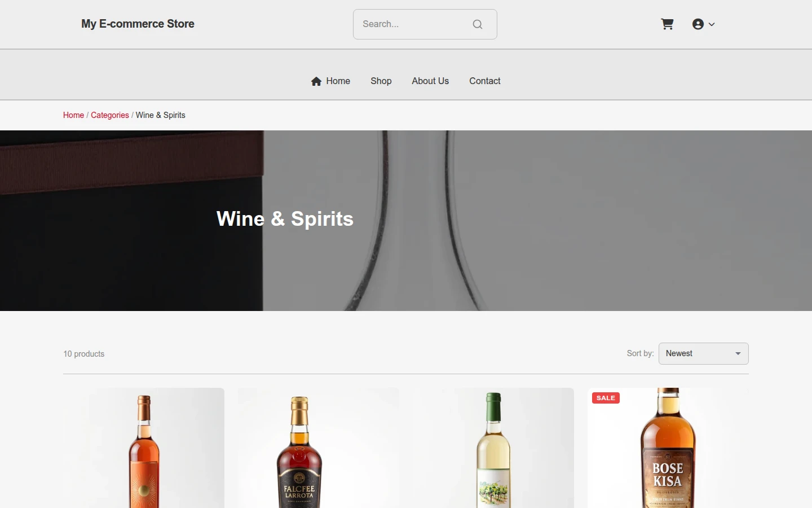This screenshot has height=508, width=812.
Task: Click the Home breadcrumb link
Action: (73, 115)
